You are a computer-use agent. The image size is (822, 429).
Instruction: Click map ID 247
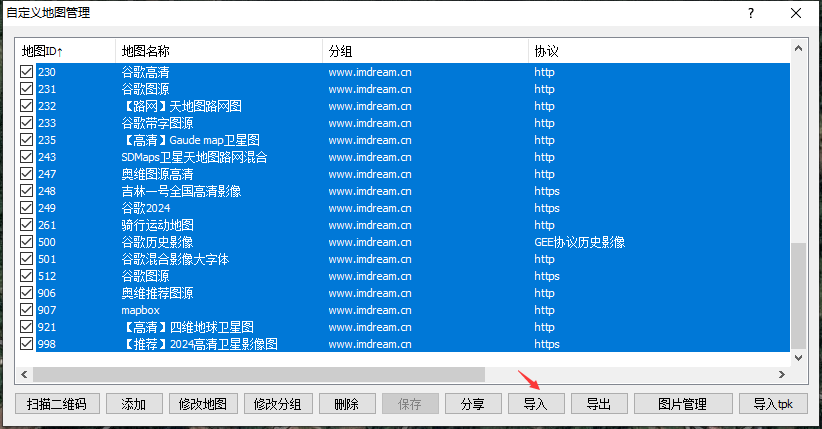point(47,174)
